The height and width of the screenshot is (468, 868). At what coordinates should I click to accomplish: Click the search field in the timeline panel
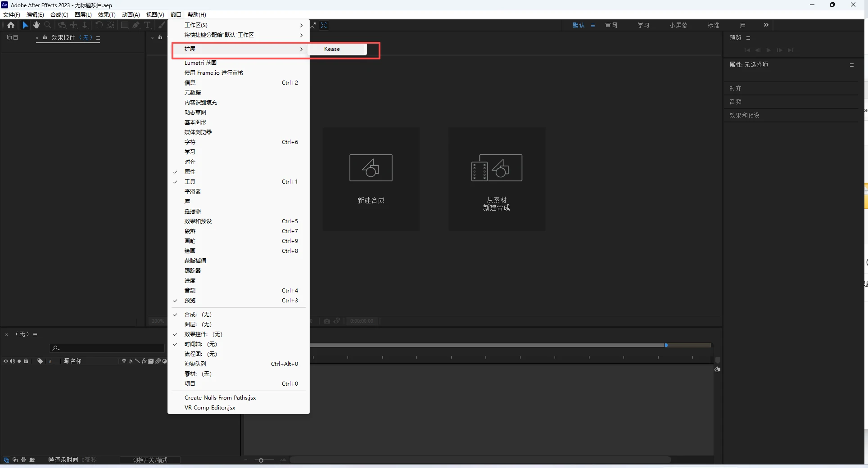[x=106, y=348]
